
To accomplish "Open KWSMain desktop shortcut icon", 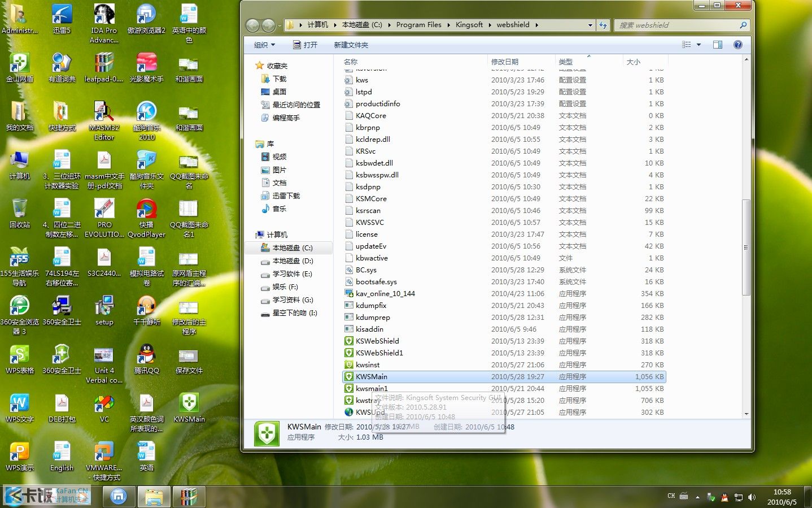I will [189, 408].
